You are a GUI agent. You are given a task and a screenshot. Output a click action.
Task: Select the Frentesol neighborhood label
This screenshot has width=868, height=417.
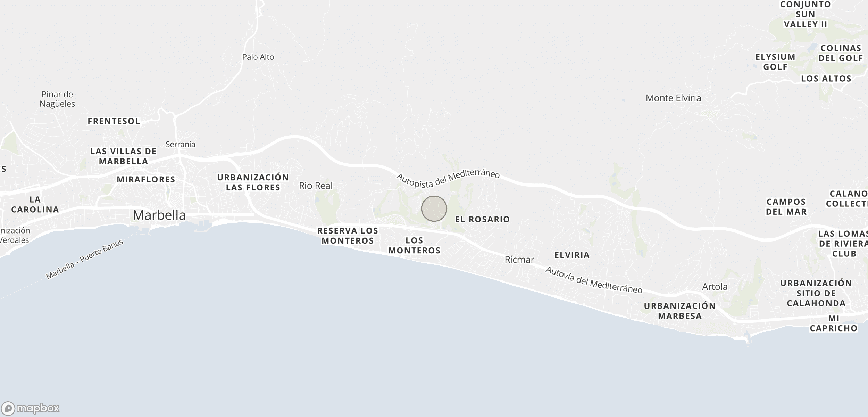[114, 121]
